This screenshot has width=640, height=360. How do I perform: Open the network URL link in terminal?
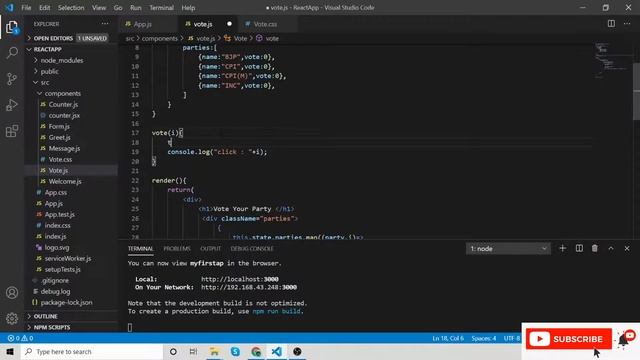click(x=249, y=287)
